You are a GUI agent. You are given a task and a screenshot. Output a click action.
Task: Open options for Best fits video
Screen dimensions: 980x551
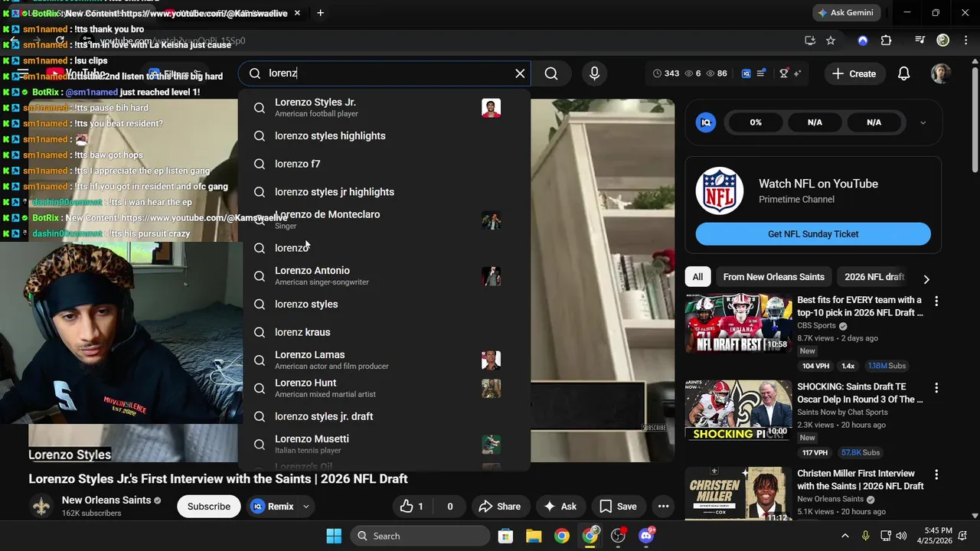936,302
